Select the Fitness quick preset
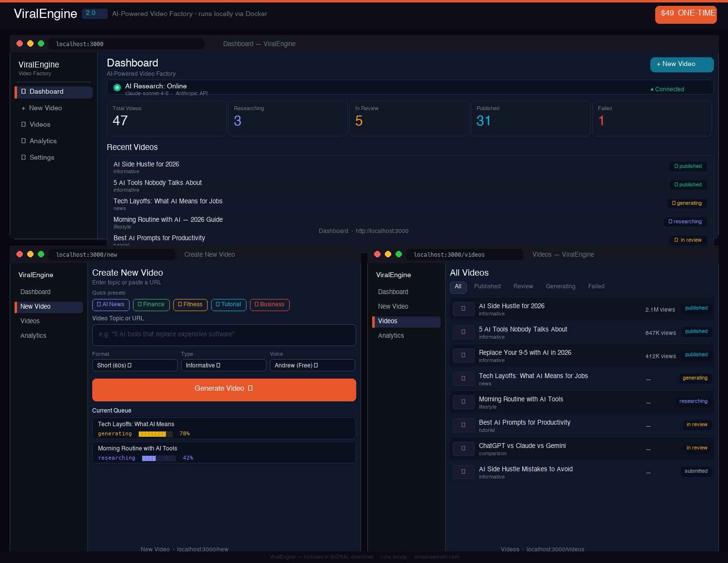This screenshot has height=563, width=728. tap(190, 305)
